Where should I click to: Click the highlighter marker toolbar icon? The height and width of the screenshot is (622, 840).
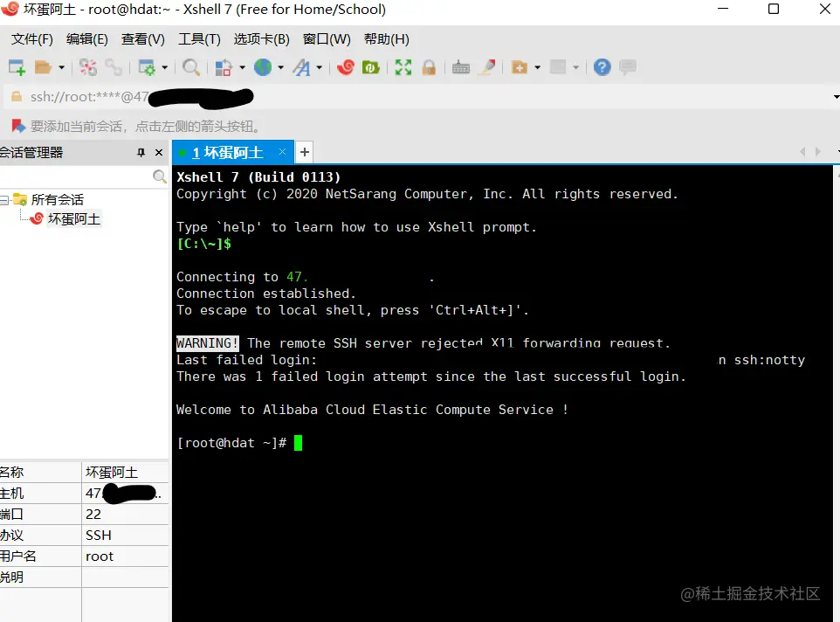coord(487,67)
